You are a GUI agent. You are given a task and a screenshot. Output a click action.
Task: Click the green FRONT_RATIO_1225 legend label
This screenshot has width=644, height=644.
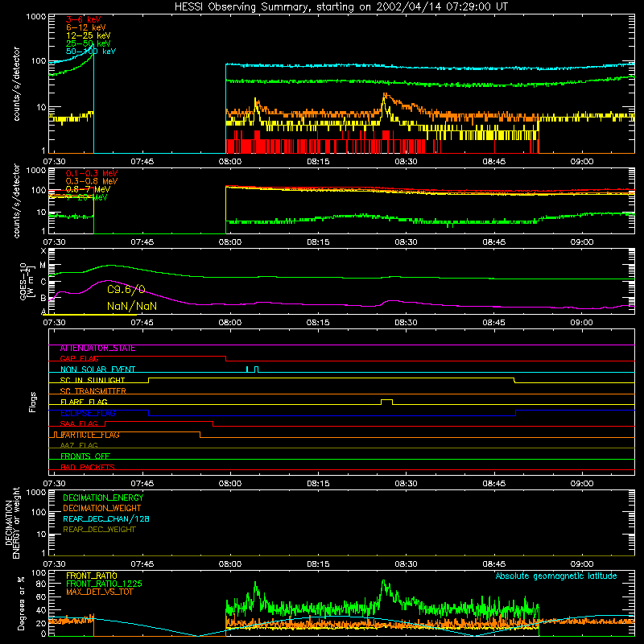click(104, 584)
